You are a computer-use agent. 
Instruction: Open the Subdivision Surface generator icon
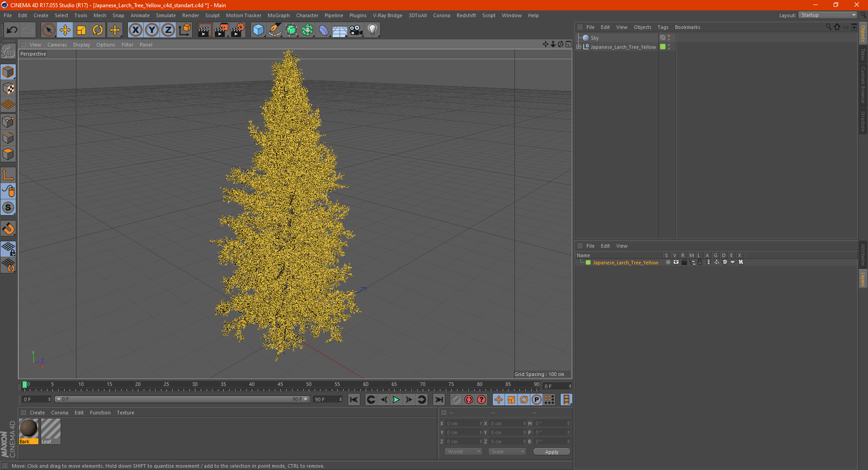tap(291, 30)
